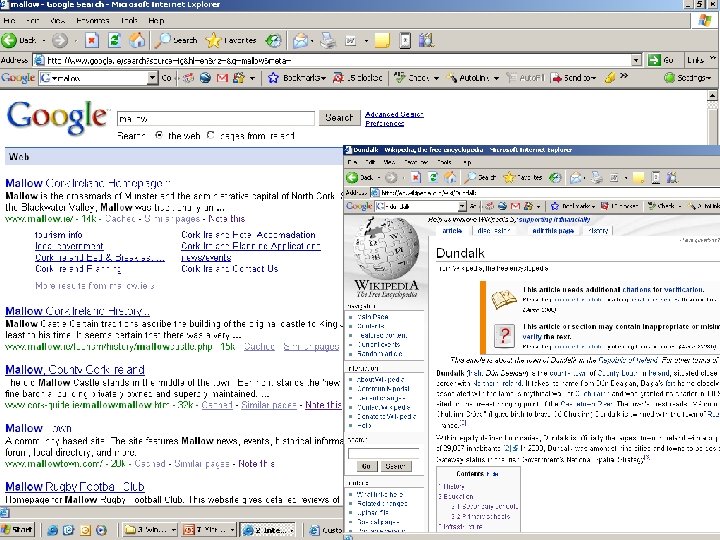The height and width of the screenshot is (540, 720).
Task: Click Send to on the Google Toolbar in the Google window
Action: pyautogui.click(x=573, y=78)
